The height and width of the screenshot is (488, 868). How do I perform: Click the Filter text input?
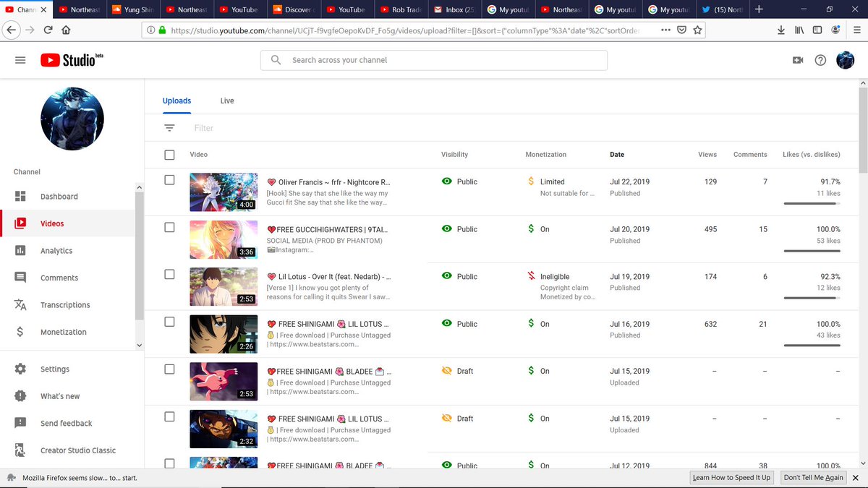click(x=204, y=128)
